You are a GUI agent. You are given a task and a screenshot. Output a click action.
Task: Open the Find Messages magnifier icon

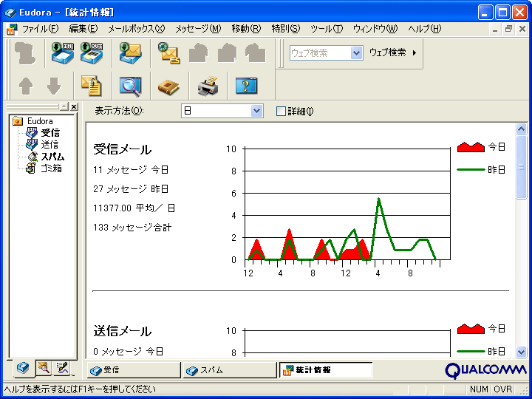point(130,86)
